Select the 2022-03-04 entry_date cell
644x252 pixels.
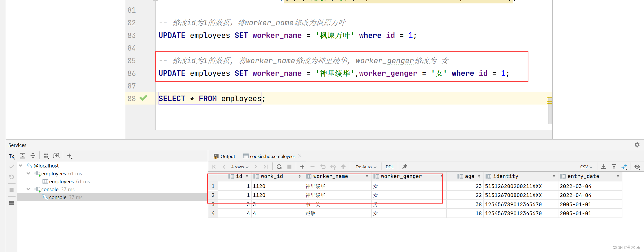click(590, 186)
